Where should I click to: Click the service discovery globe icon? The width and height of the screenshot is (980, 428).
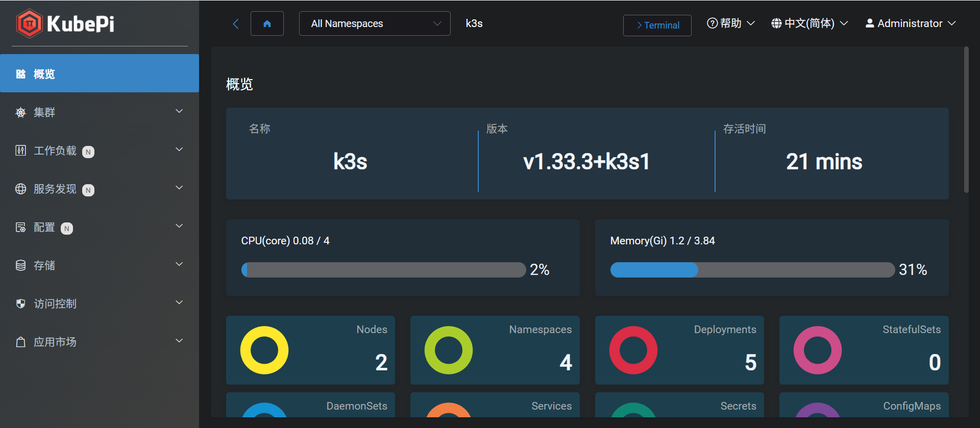click(20, 189)
